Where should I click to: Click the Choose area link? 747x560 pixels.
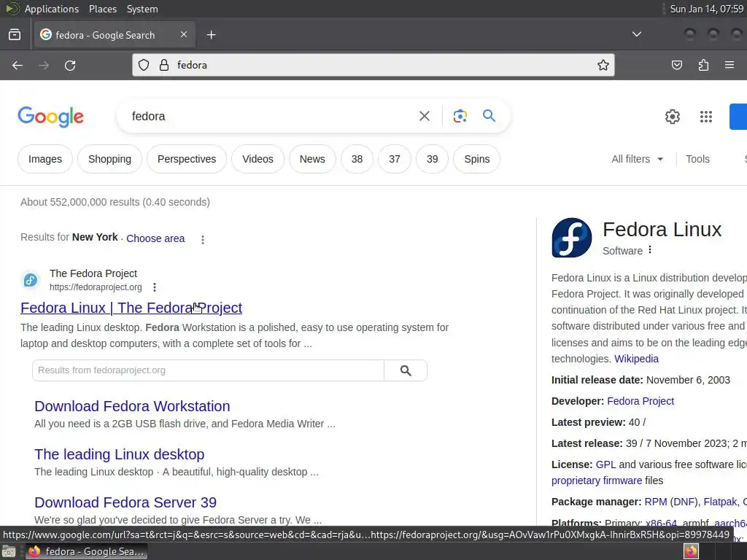155,238
